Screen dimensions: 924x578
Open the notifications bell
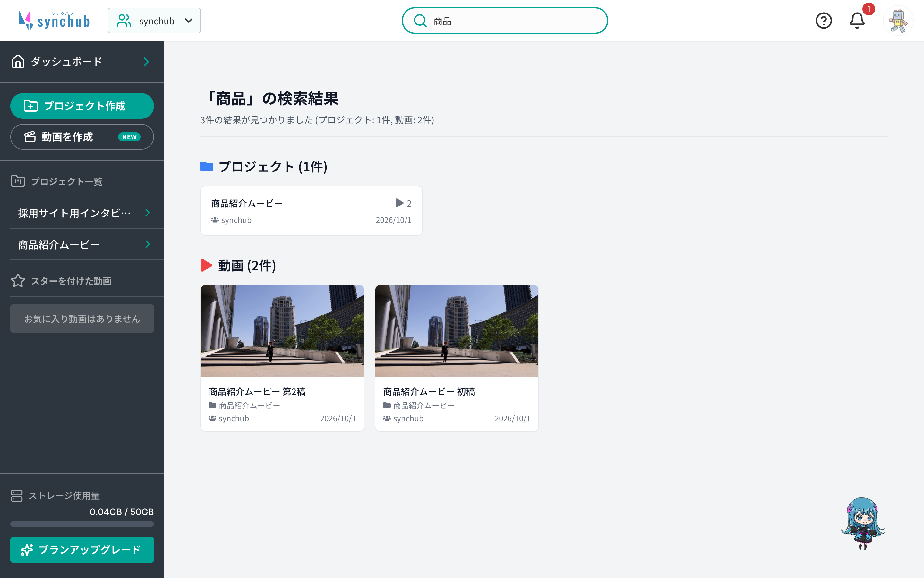[x=857, y=21]
